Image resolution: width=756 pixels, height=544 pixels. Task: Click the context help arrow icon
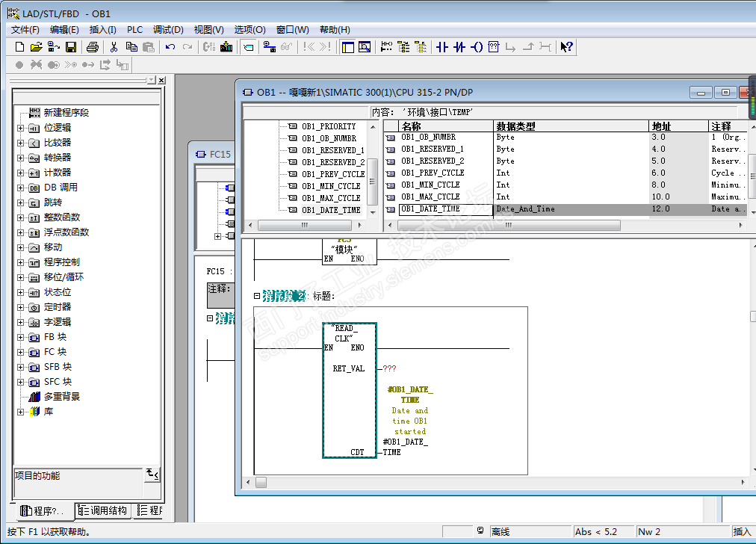pos(567,47)
